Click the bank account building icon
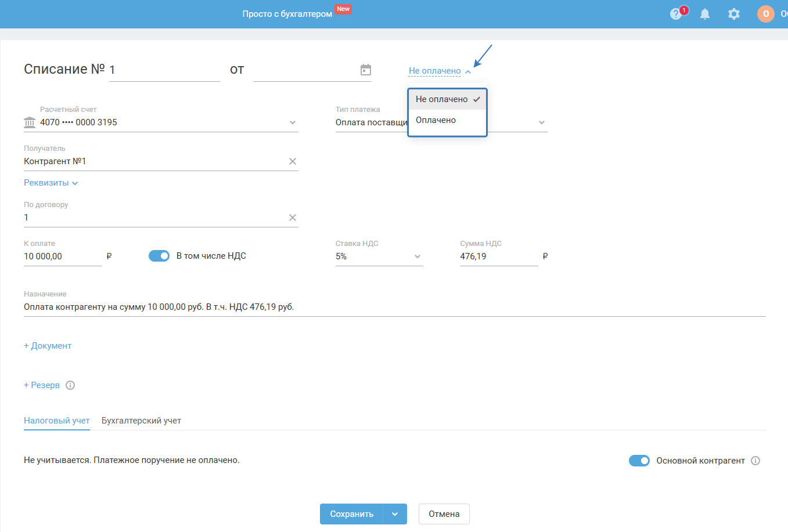The height and width of the screenshot is (532, 788). click(x=30, y=122)
